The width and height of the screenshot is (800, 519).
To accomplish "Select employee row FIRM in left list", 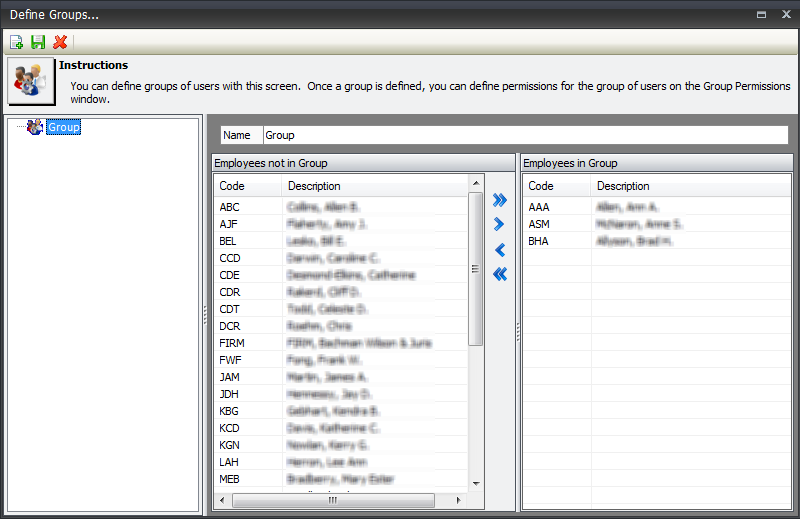I will [232, 343].
